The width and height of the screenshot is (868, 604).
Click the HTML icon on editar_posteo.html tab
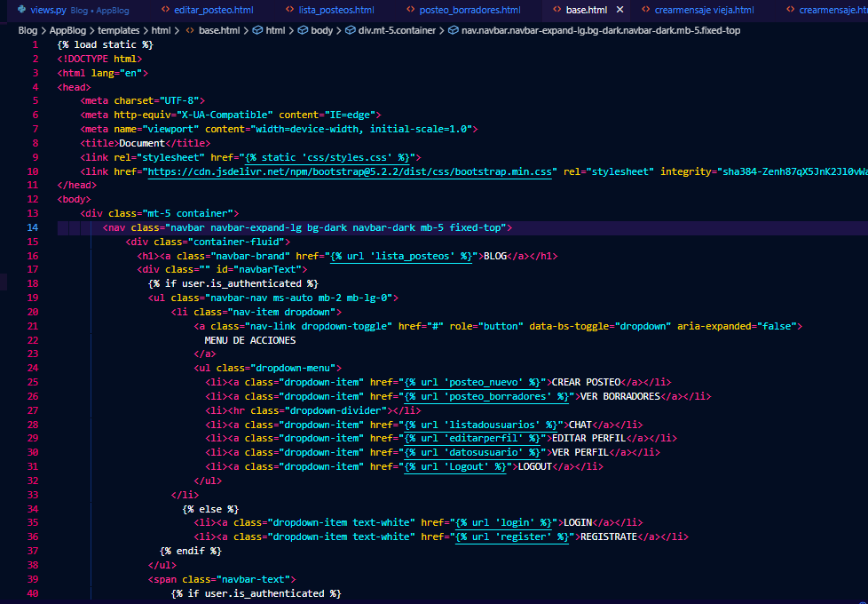[163, 12]
